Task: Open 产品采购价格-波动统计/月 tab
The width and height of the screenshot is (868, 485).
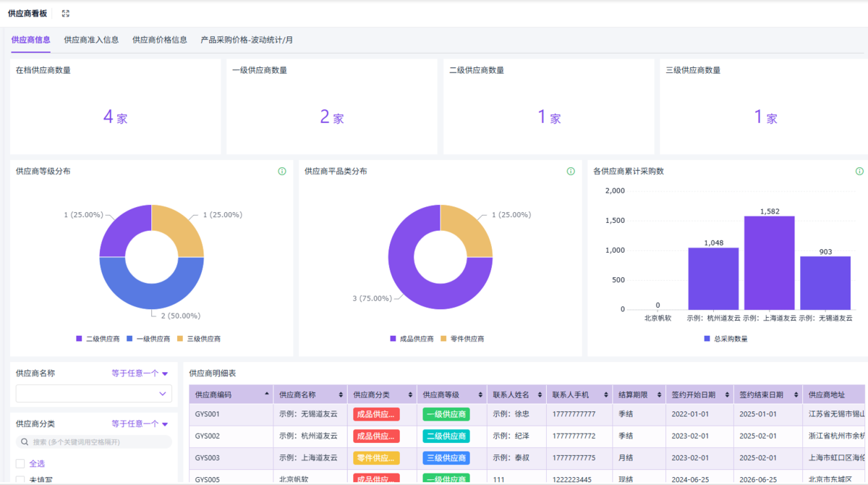Action: click(247, 40)
